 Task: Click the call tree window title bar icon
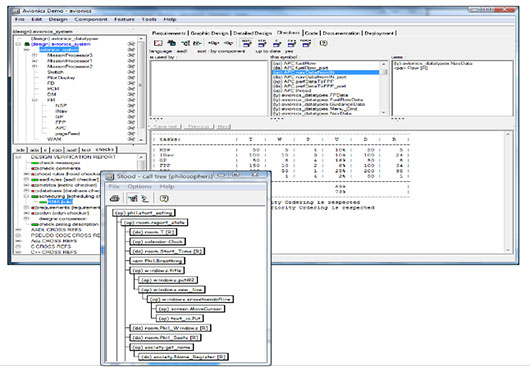110,177
